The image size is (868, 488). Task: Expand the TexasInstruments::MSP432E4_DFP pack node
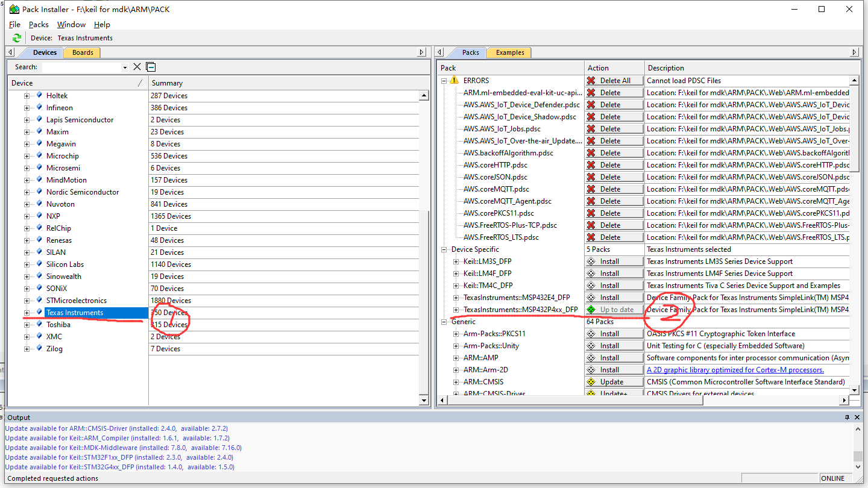click(x=456, y=297)
